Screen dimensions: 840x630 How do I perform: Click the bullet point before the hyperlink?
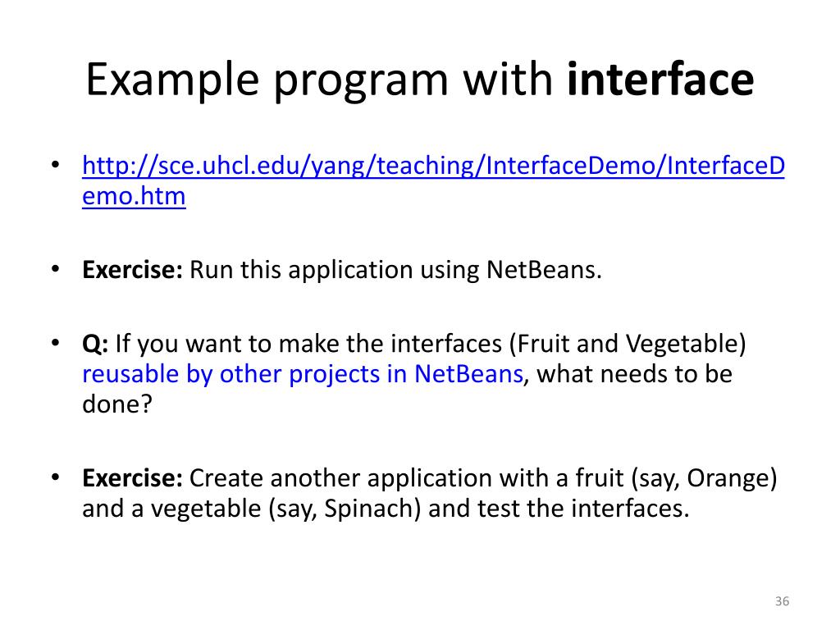click(x=56, y=165)
